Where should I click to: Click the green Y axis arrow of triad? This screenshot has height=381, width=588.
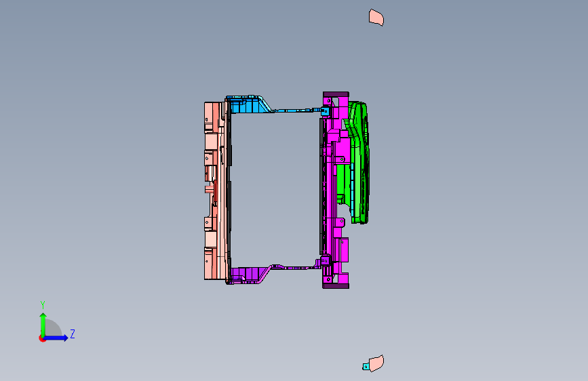tap(43, 325)
